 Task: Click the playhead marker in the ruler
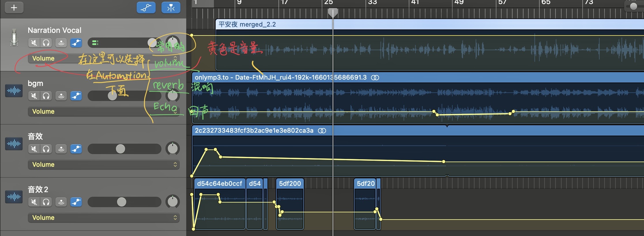[x=333, y=12]
